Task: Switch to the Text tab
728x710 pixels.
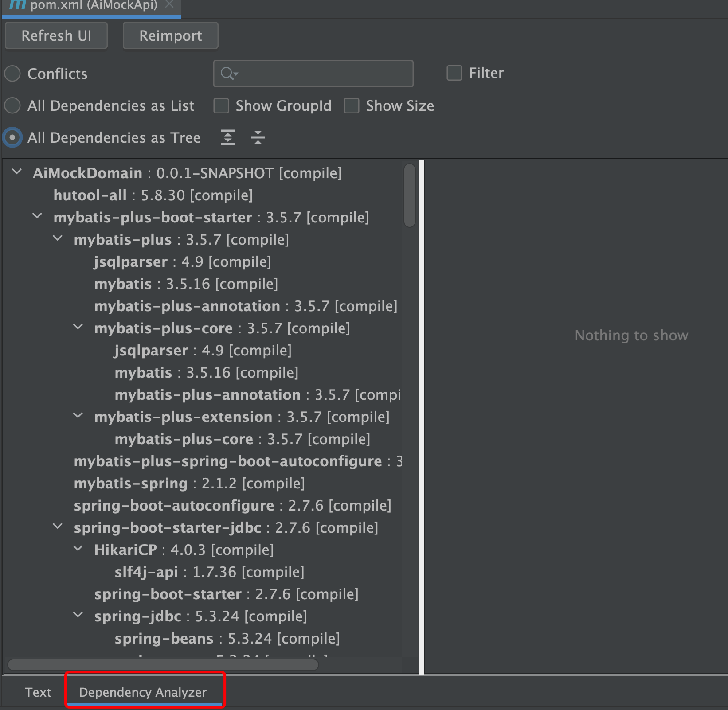Action: (x=38, y=692)
